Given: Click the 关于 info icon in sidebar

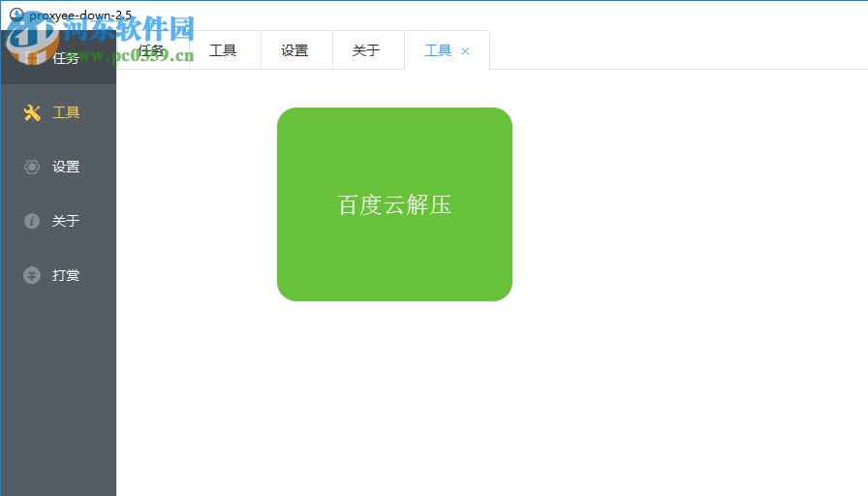Looking at the screenshot, I should [x=32, y=221].
